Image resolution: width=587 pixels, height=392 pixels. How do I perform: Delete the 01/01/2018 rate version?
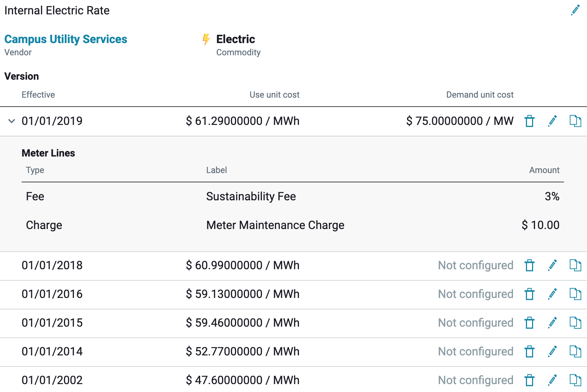529,266
